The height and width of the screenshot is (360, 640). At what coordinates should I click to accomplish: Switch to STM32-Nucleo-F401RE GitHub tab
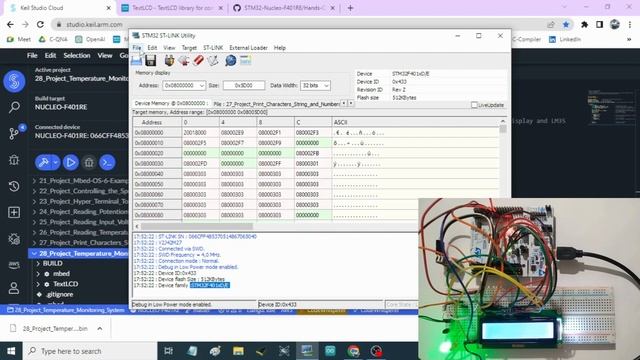coord(284,8)
